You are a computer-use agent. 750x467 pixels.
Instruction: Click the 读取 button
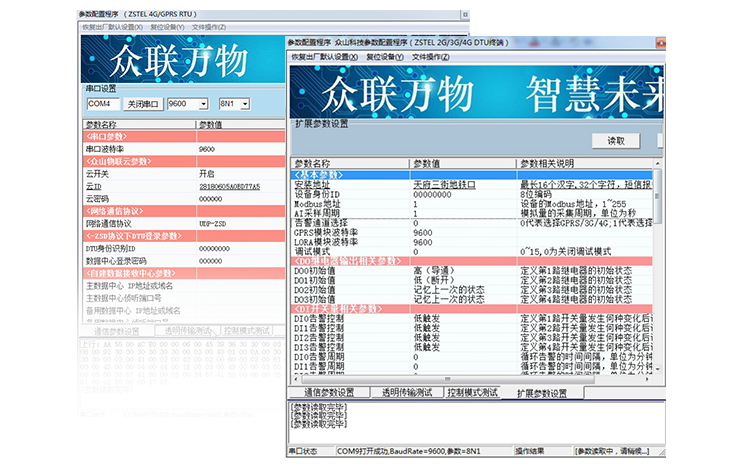point(616,141)
